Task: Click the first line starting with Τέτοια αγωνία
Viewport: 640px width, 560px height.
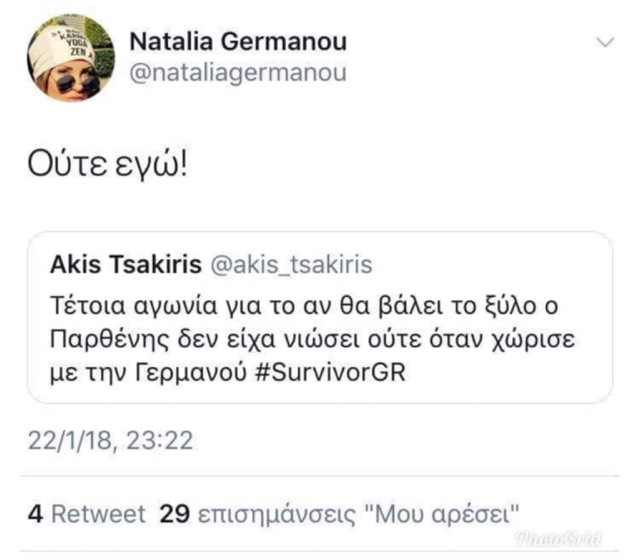Action: click(304, 306)
